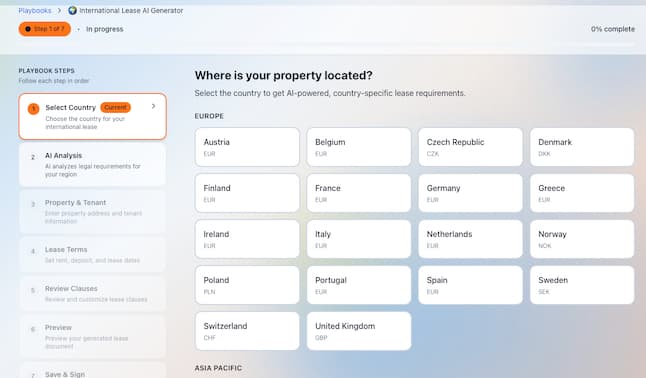Go to the AI Analysis step
Viewport: 646px width, 378px height.
pos(93,164)
